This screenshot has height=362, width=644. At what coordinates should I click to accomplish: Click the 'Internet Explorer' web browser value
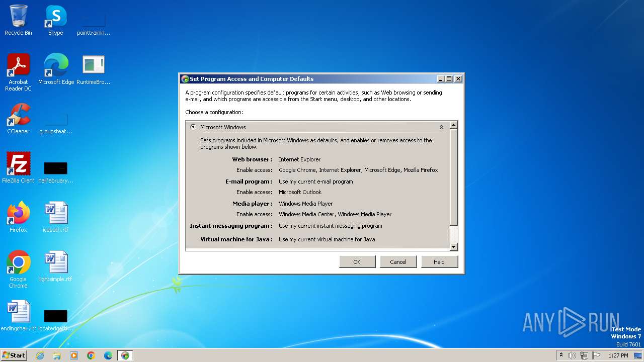(x=299, y=159)
